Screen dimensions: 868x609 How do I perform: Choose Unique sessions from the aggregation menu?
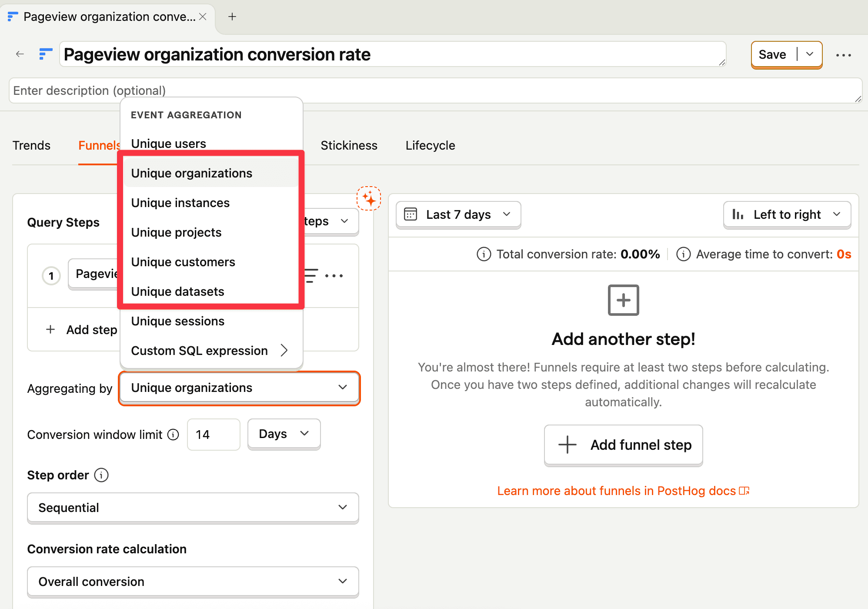point(177,321)
